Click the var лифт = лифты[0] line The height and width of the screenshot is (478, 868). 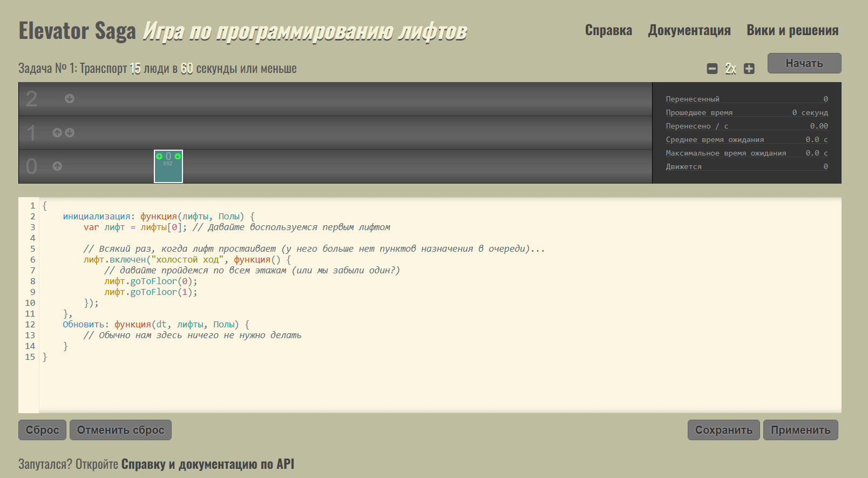pos(236,227)
